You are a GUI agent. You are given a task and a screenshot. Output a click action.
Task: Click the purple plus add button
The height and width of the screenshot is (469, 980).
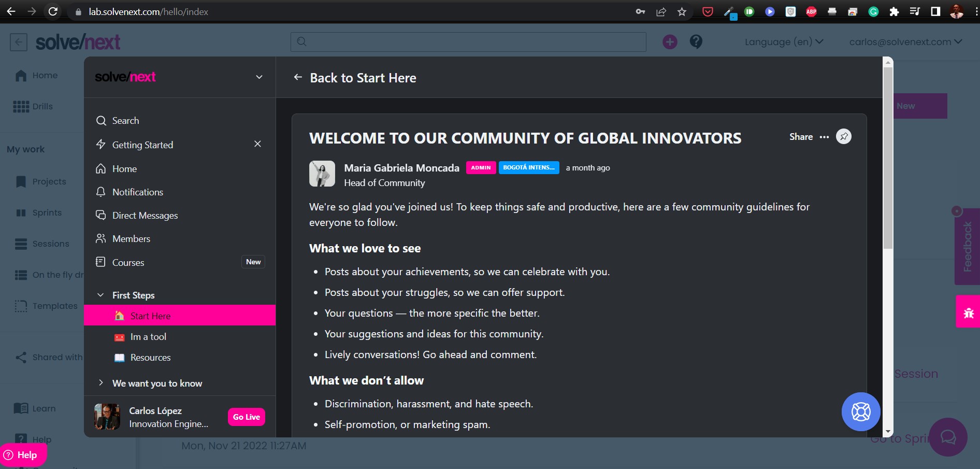click(x=670, y=42)
